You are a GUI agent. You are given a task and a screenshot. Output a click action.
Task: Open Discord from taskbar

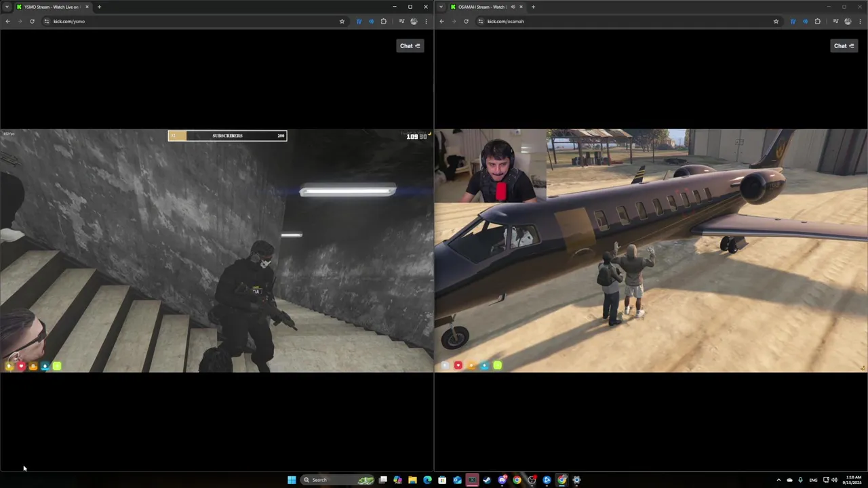click(x=502, y=480)
